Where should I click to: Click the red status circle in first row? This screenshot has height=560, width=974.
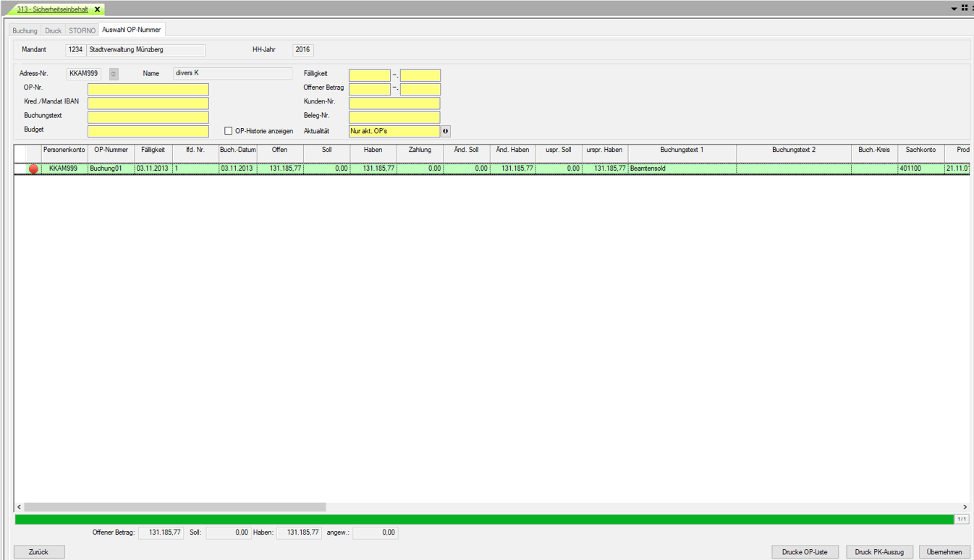[33, 169]
